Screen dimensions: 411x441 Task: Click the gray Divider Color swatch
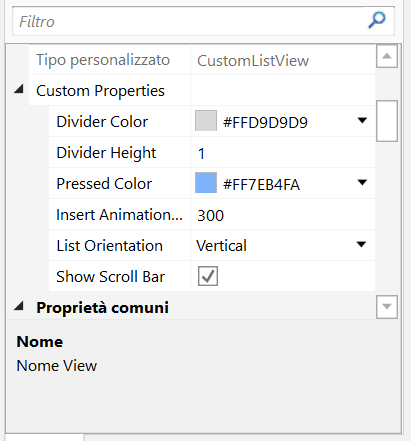206,121
